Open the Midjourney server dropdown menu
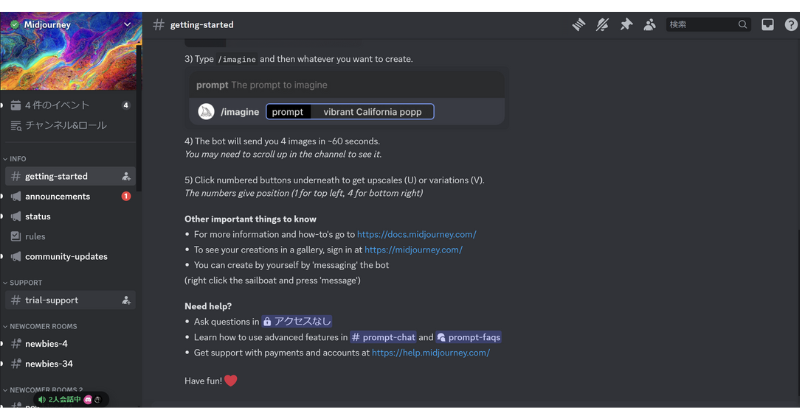800x420 pixels. tap(127, 24)
